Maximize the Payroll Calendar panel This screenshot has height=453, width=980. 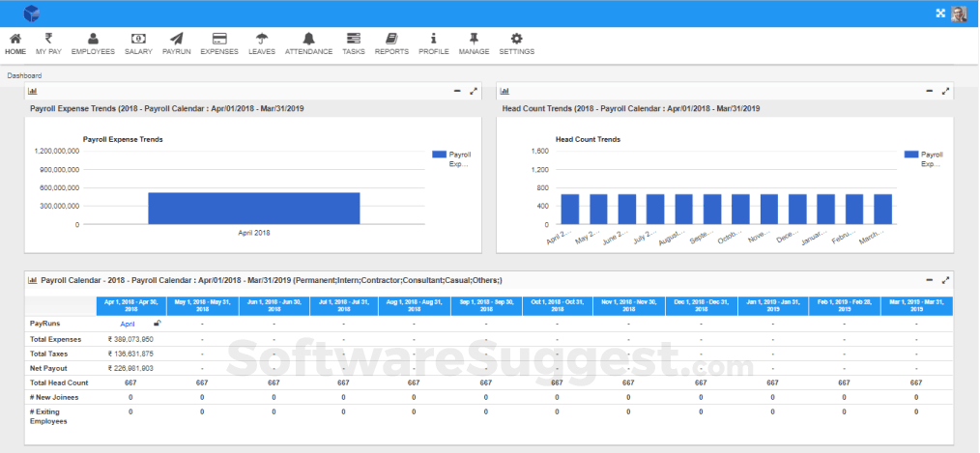(946, 280)
